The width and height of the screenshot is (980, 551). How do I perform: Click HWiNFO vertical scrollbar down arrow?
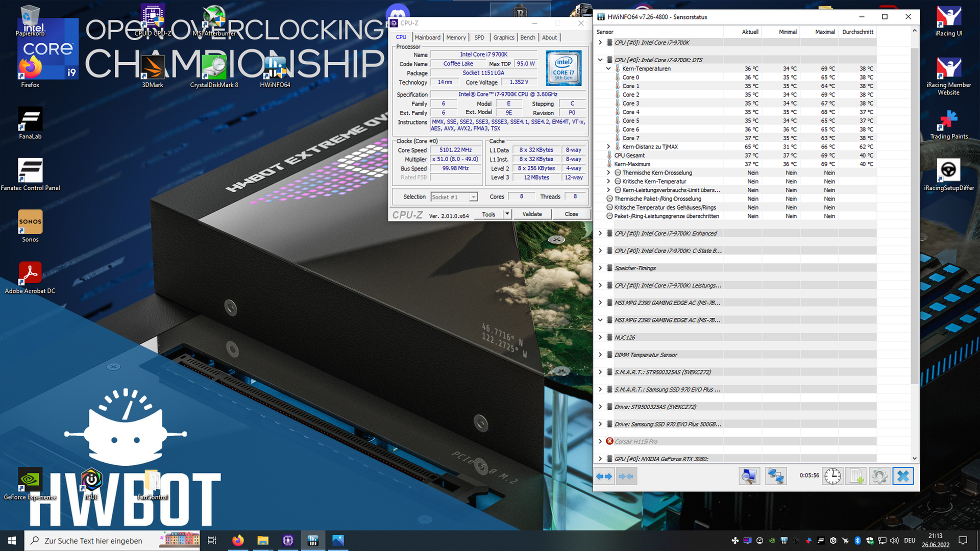(914, 458)
